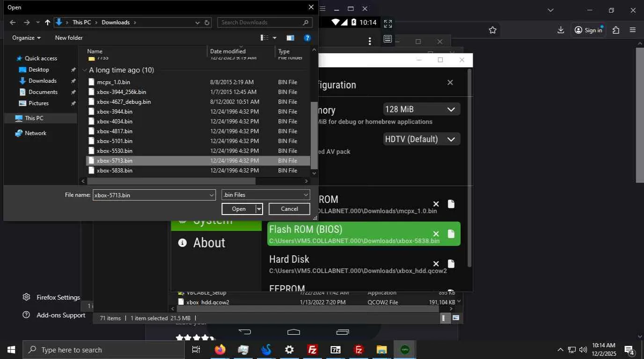644x359 pixels.
Task: Refresh the Downloads folder listing
Action: click(207, 22)
